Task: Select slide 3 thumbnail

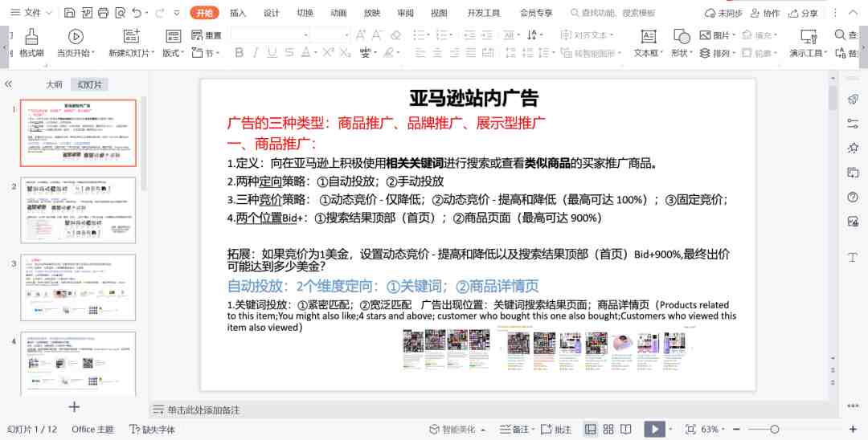Action: point(78,287)
